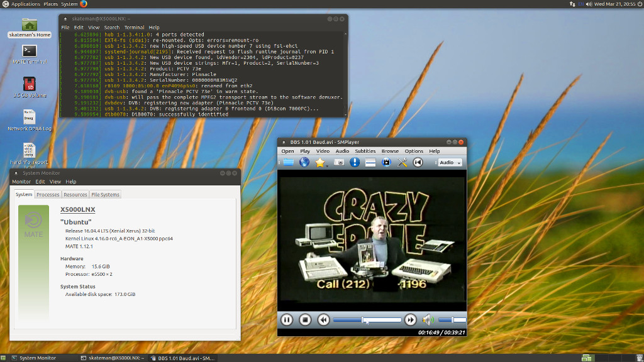644x362 pixels.
Task: Open the Video menu in SMPlayer
Action: 323,151
